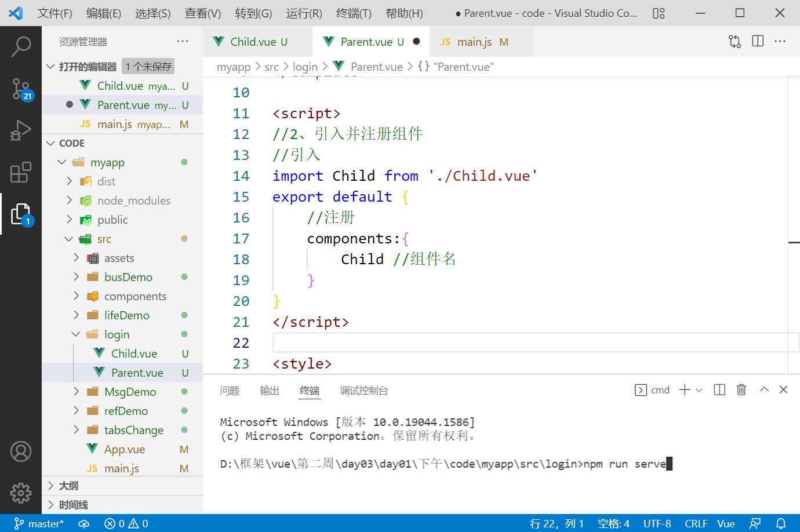Split the editor to the right
The width and height of the screenshot is (800, 532).
[758, 41]
